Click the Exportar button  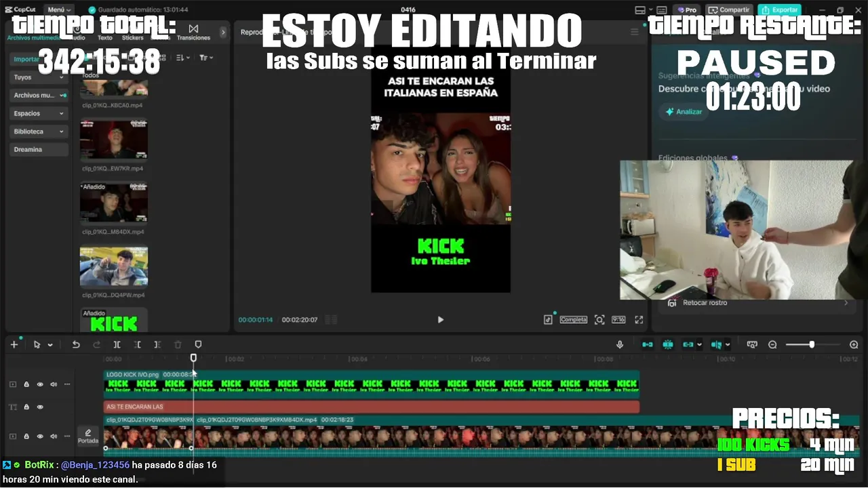[779, 10]
